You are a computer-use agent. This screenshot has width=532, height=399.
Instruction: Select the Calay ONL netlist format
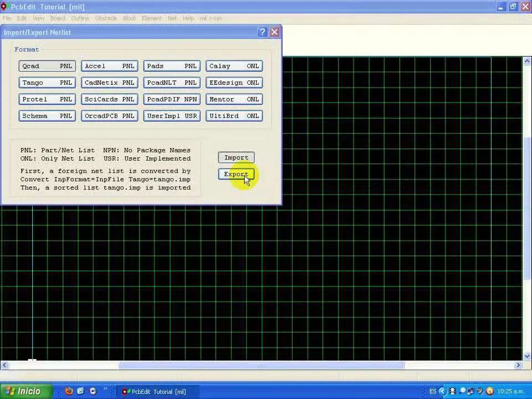click(x=234, y=66)
